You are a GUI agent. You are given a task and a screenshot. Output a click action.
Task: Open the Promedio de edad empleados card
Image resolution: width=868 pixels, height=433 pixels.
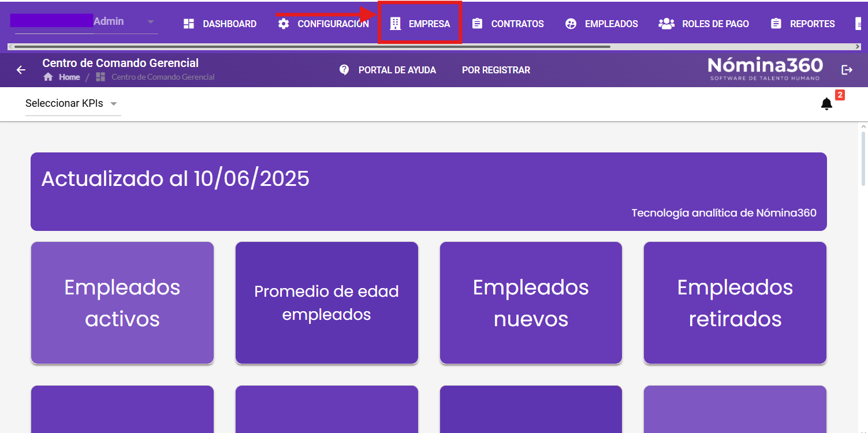[x=327, y=303]
